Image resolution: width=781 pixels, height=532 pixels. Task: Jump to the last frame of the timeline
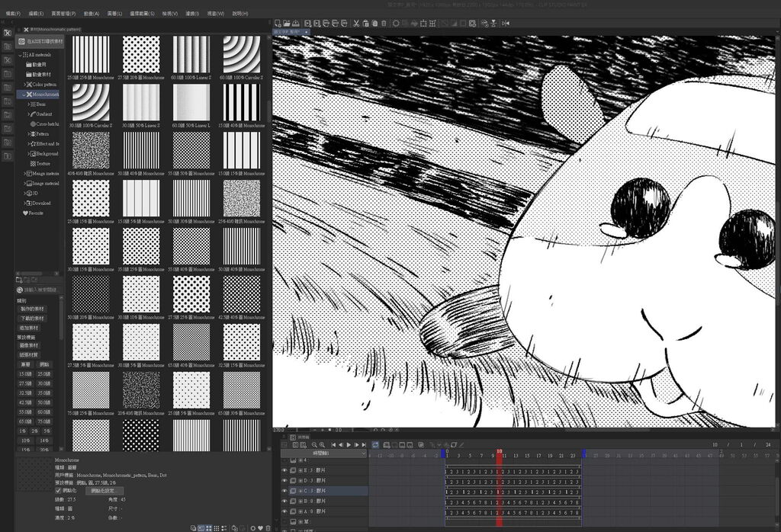pos(364,444)
